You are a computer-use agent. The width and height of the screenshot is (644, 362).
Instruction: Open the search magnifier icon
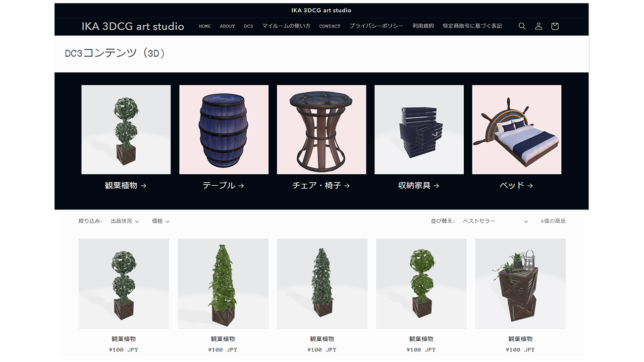(522, 26)
